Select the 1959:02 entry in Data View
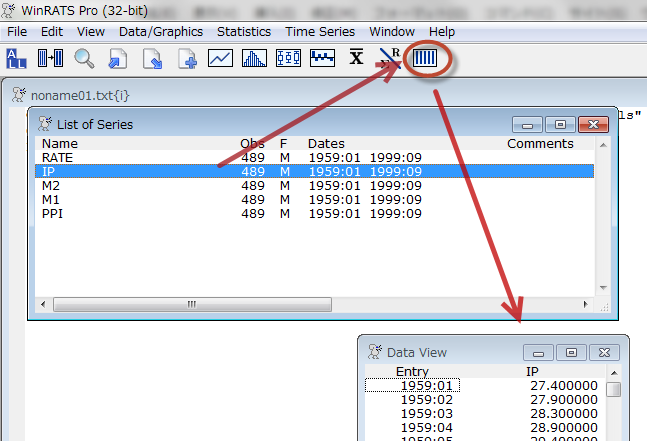The height and width of the screenshot is (441, 647). 427,399
